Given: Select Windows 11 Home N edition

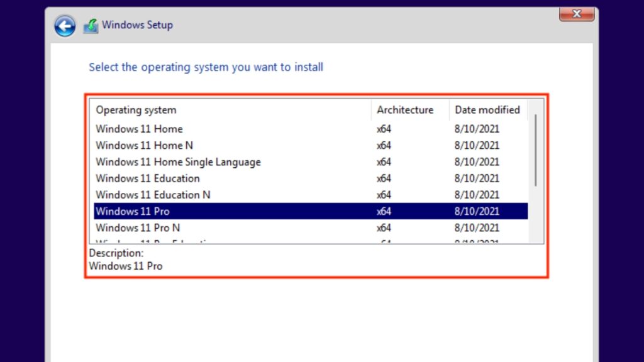Looking at the screenshot, I should coord(144,145).
